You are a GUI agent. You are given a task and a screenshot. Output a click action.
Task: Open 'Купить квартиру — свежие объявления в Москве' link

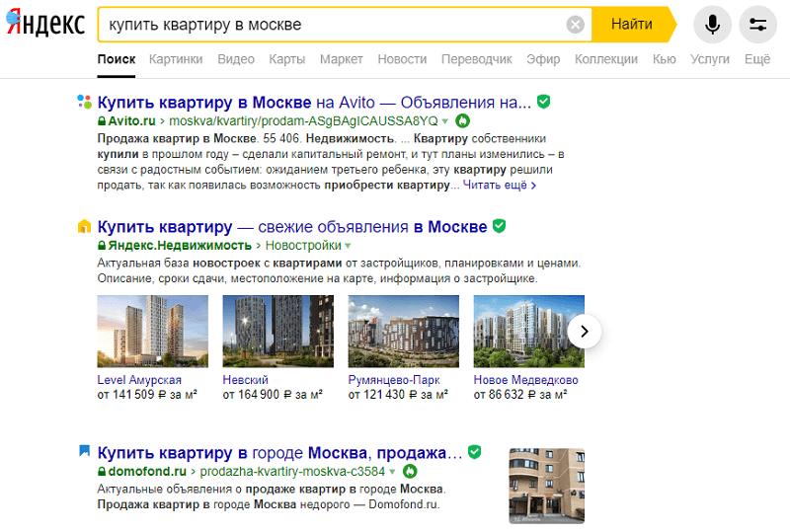click(x=292, y=227)
